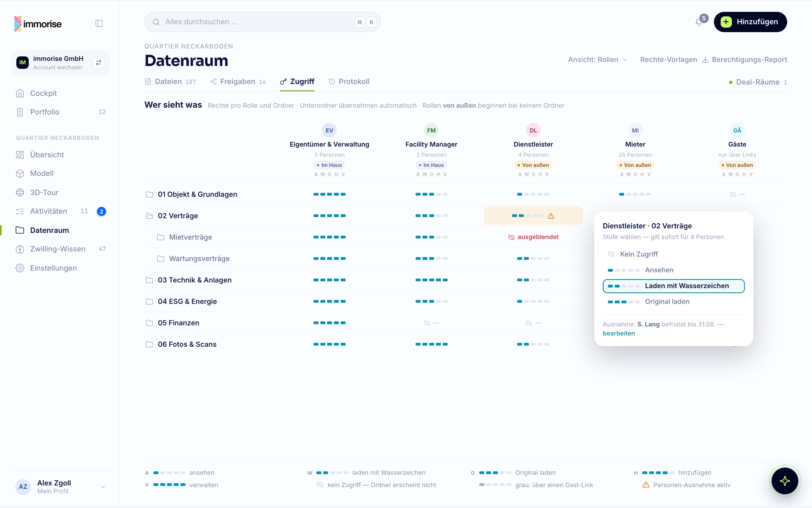
Task: Adjust Mieter level on 01 Objekt & Grundlagen
Action: point(635,195)
